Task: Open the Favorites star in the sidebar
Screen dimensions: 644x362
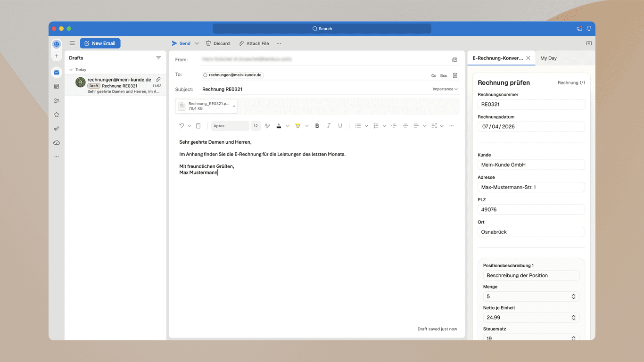Action: click(x=57, y=115)
